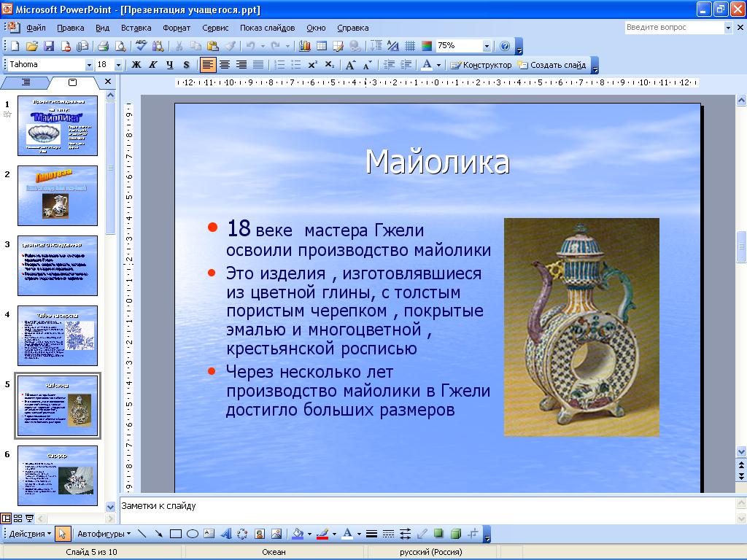The height and width of the screenshot is (560, 747).
Task: Run spell check with the ABC icon
Action: [141, 46]
